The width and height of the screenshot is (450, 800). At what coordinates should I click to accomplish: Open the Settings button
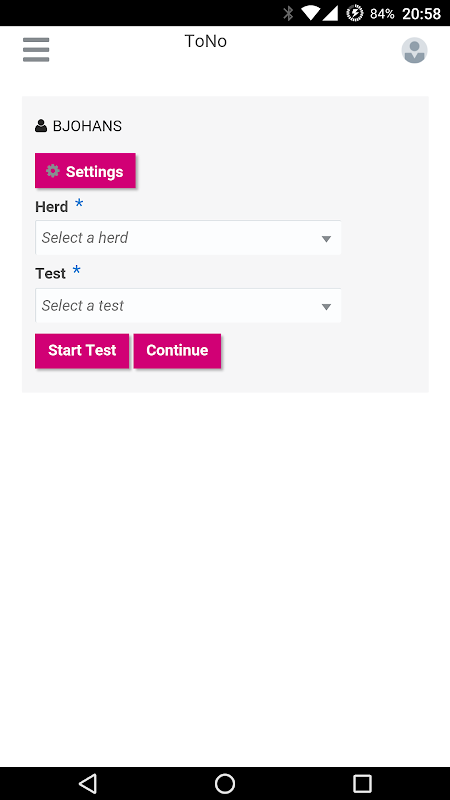(x=85, y=171)
